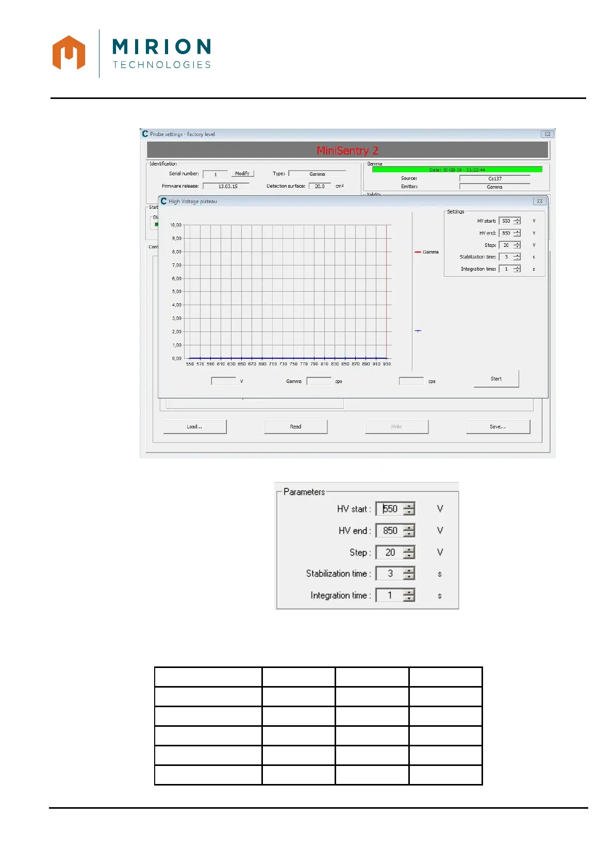Decrease Stabilization time with Parameters down arrow
This screenshot has width=614, height=868.
(409, 577)
